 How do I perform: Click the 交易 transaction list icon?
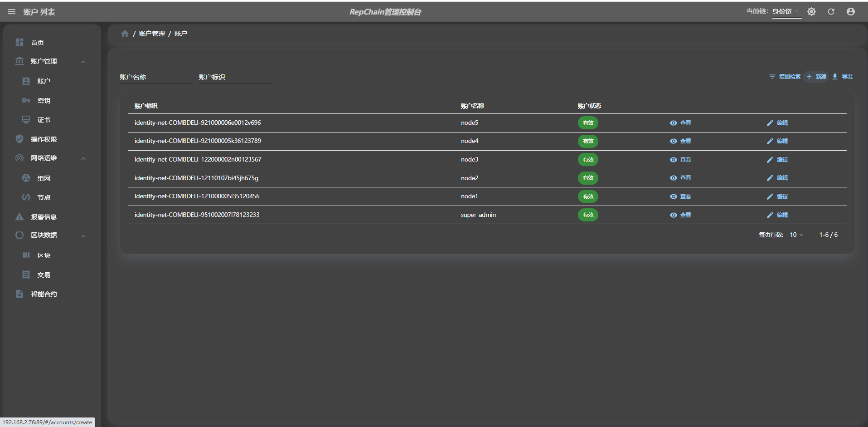click(x=26, y=275)
